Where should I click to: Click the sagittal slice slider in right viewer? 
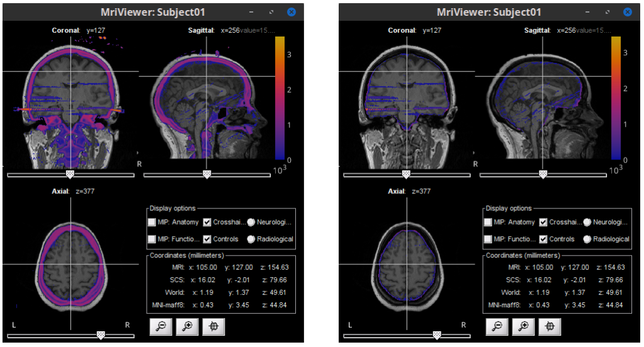(543, 174)
